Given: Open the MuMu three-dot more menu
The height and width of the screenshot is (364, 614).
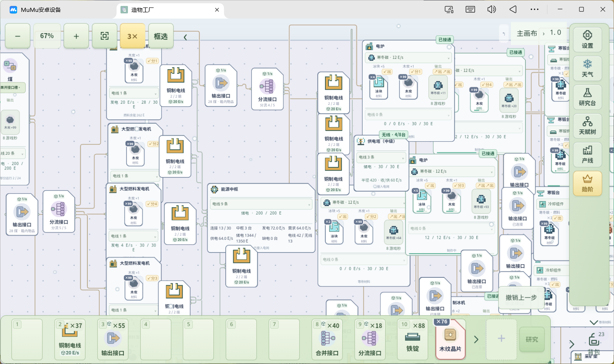Looking at the screenshot, I should [534, 9].
